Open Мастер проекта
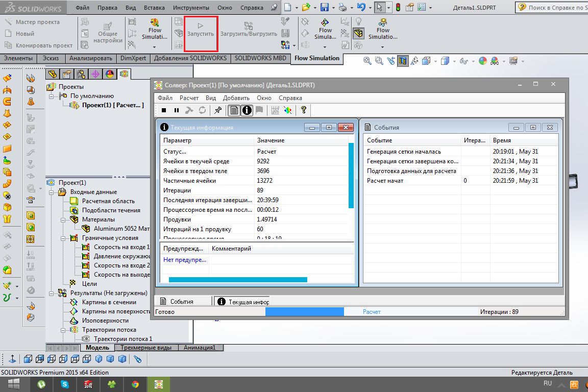Image resolution: width=588 pixels, height=392 pixels. 32,22
